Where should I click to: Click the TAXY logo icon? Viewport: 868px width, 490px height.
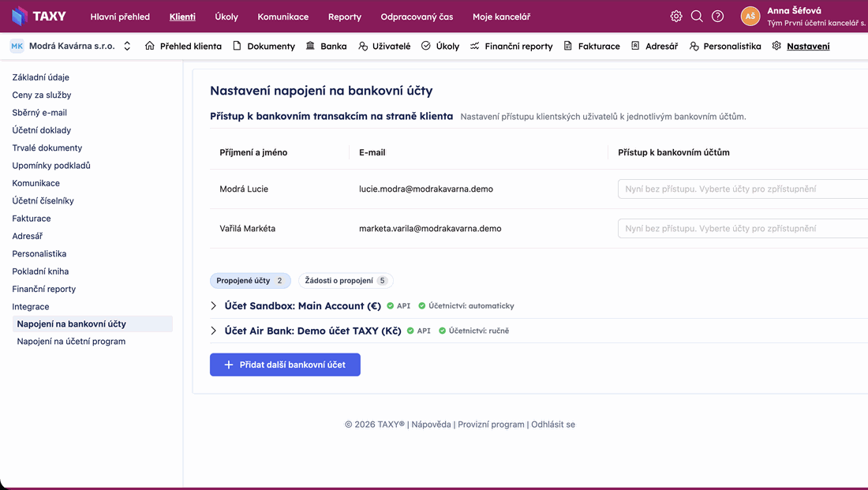(x=20, y=16)
